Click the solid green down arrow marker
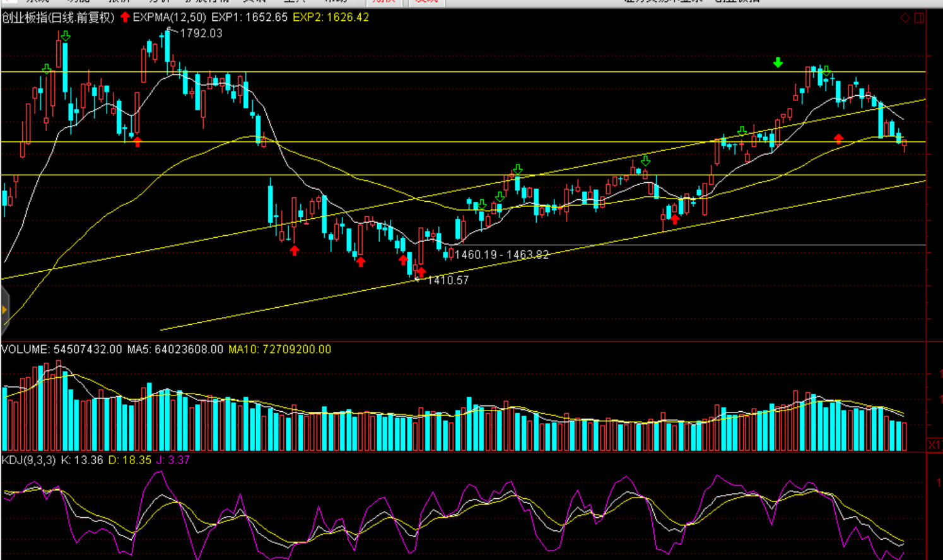 [x=778, y=62]
